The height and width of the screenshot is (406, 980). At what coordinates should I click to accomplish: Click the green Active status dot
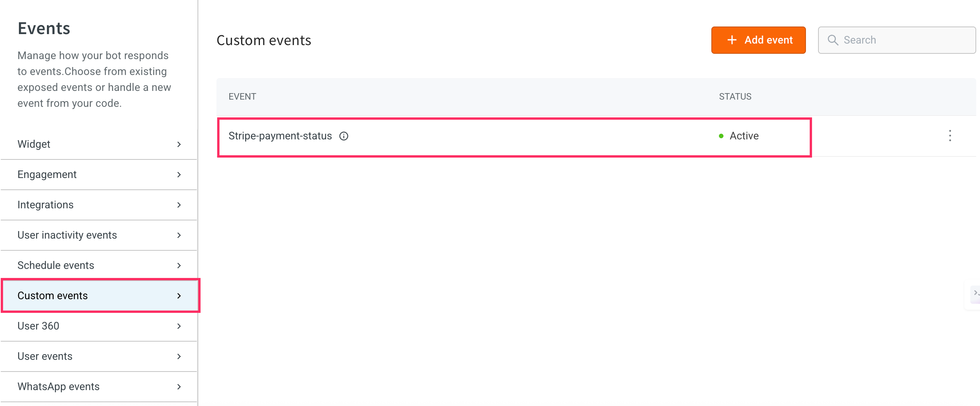(x=721, y=136)
